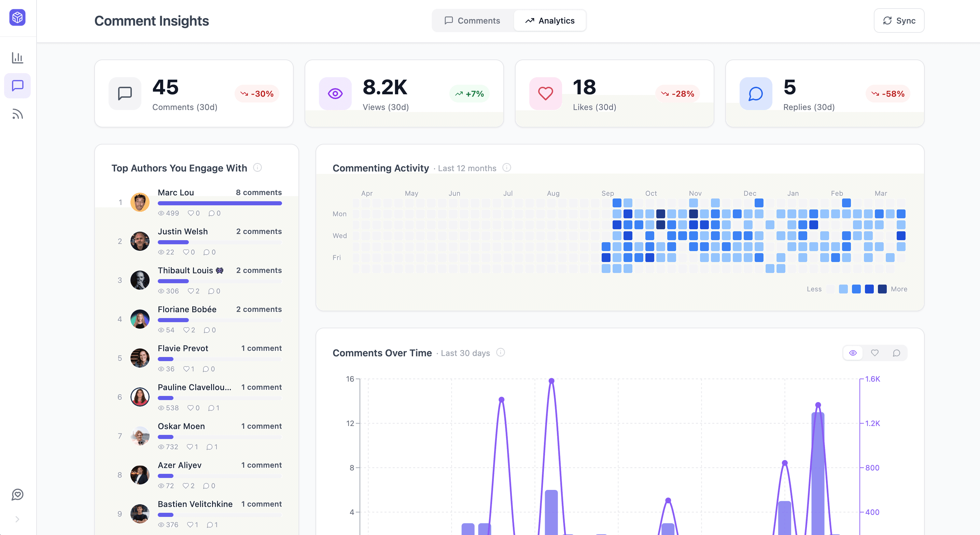This screenshot has width=980, height=535.
Task: Open Pauline Clavellou author name
Action: [x=194, y=387]
